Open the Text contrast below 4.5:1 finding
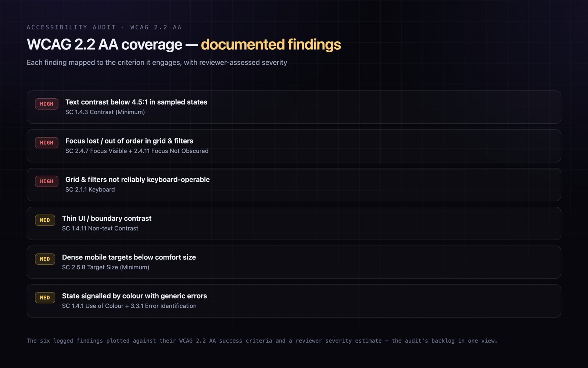This screenshot has width=588, height=368. [x=136, y=102]
